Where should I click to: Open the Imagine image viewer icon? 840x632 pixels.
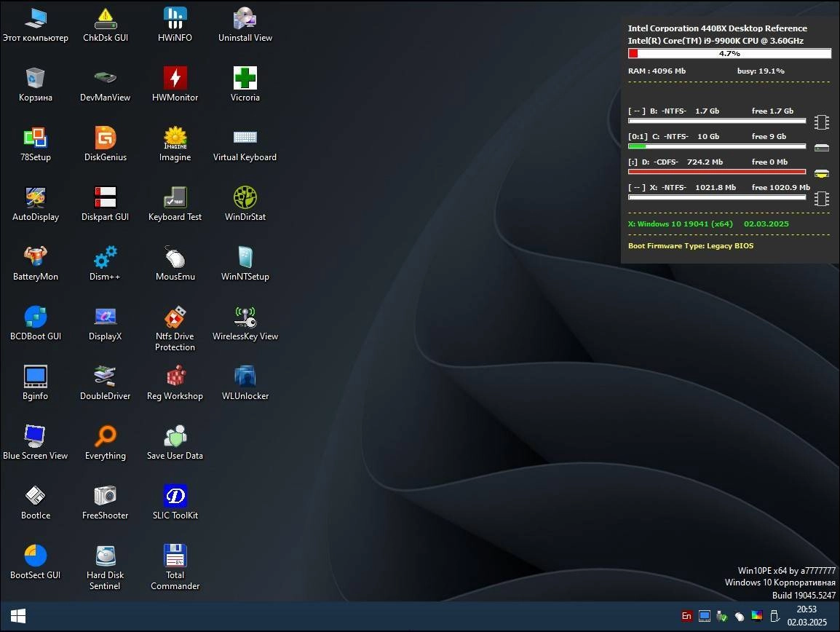(x=175, y=144)
